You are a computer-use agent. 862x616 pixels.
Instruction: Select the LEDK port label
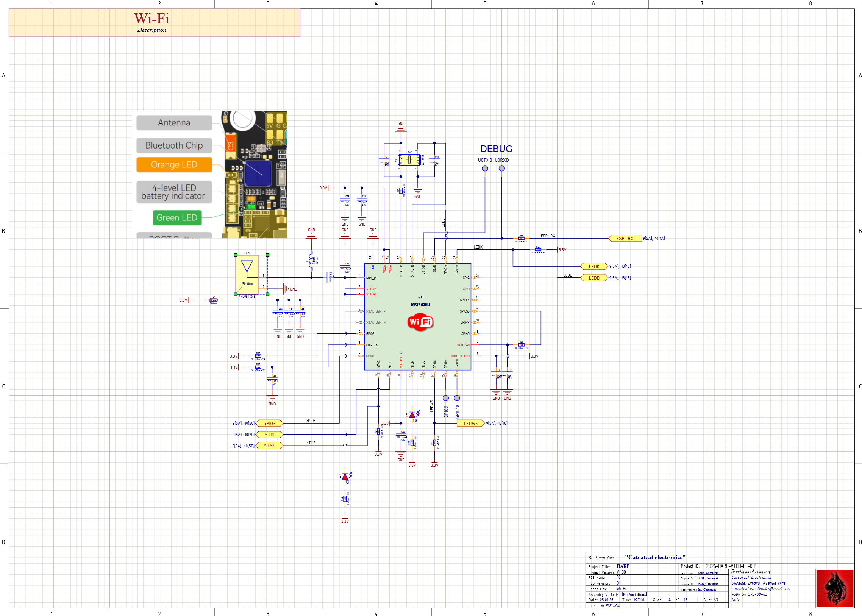click(594, 267)
